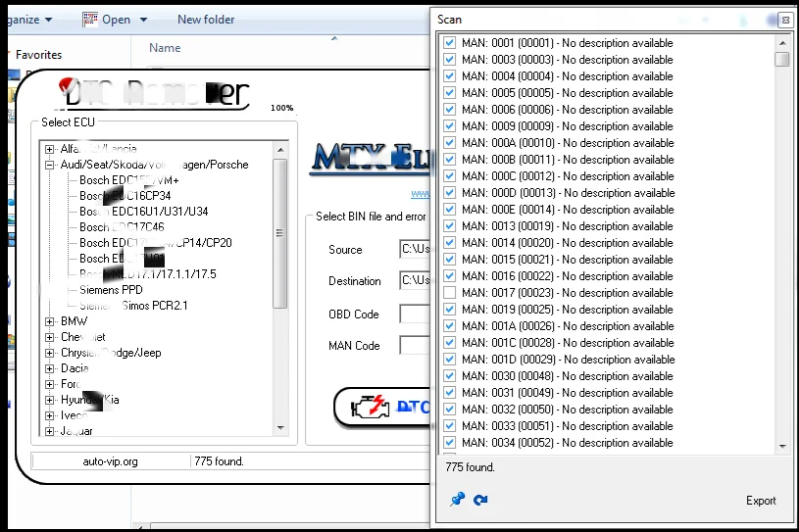Click the Export button
This screenshot has height=532, width=799.
(x=761, y=501)
